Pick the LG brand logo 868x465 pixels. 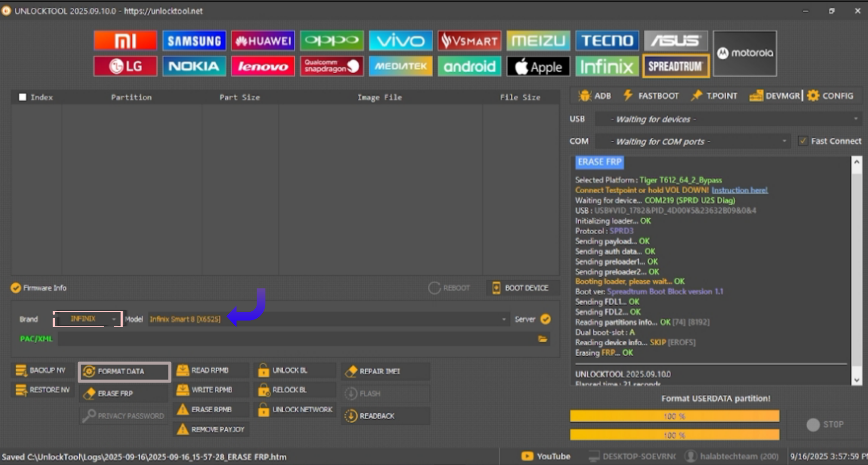pos(125,66)
